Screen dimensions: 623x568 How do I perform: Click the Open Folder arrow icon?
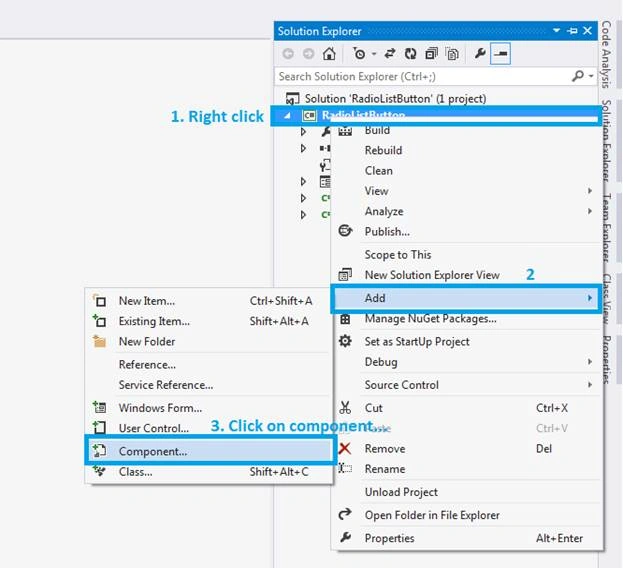(x=345, y=514)
